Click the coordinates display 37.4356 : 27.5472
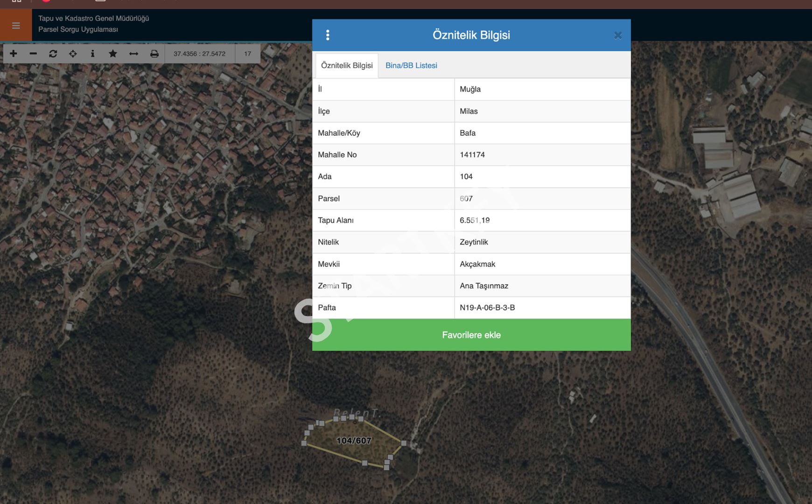 199,54
